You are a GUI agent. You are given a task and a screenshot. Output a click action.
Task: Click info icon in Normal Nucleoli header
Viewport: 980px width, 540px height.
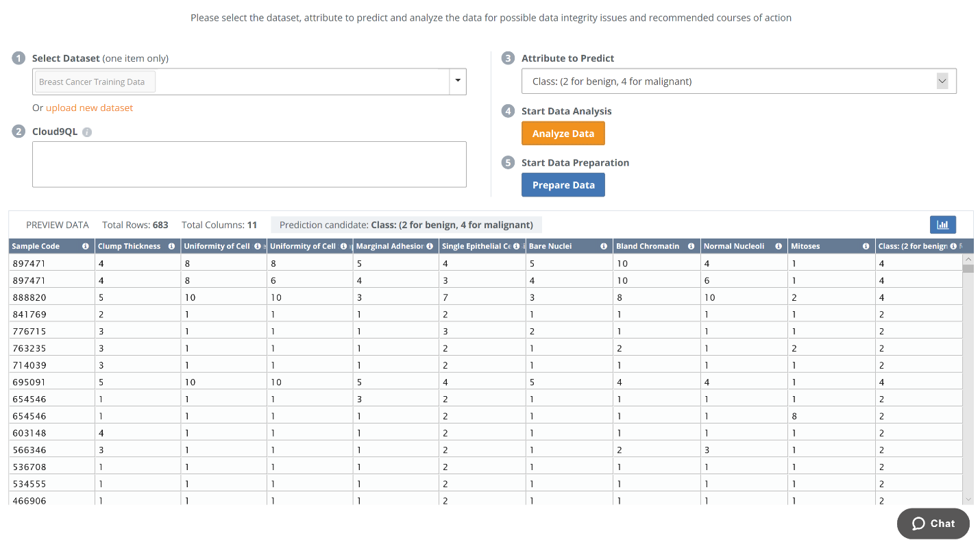point(778,246)
